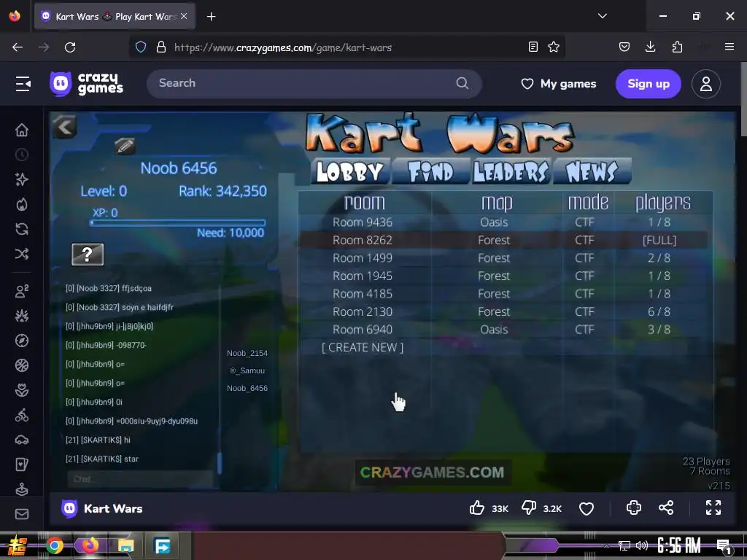Open the Firefox downloads panel
The height and width of the screenshot is (560, 747).
pos(650,47)
